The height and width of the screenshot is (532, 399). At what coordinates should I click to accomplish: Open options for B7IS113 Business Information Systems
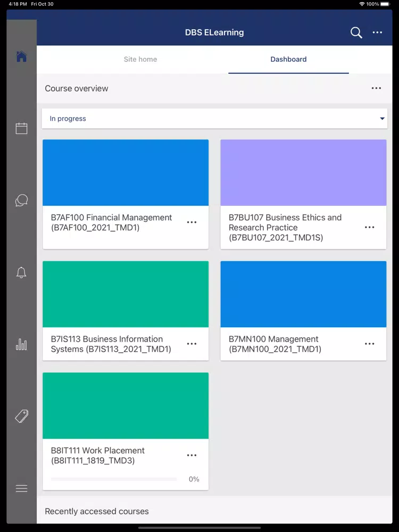click(x=192, y=344)
